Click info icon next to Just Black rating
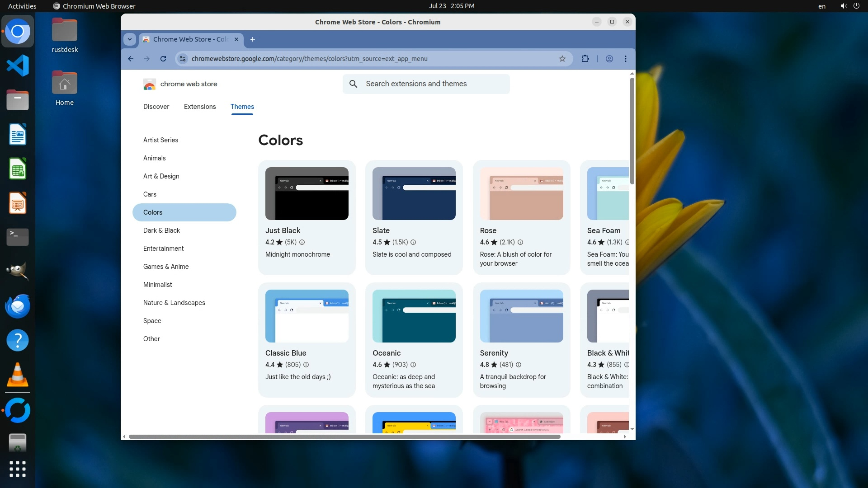 point(302,242)
